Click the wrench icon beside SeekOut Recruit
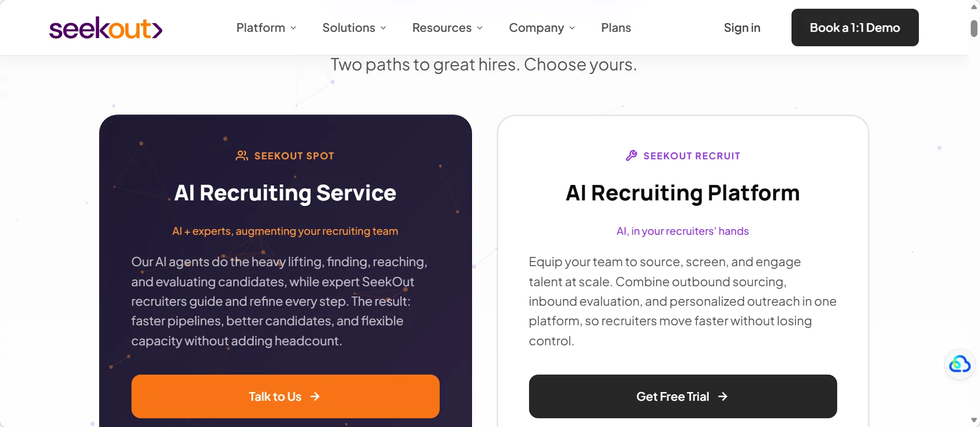This screenshot has width=980, height=427. click(631, 156)
